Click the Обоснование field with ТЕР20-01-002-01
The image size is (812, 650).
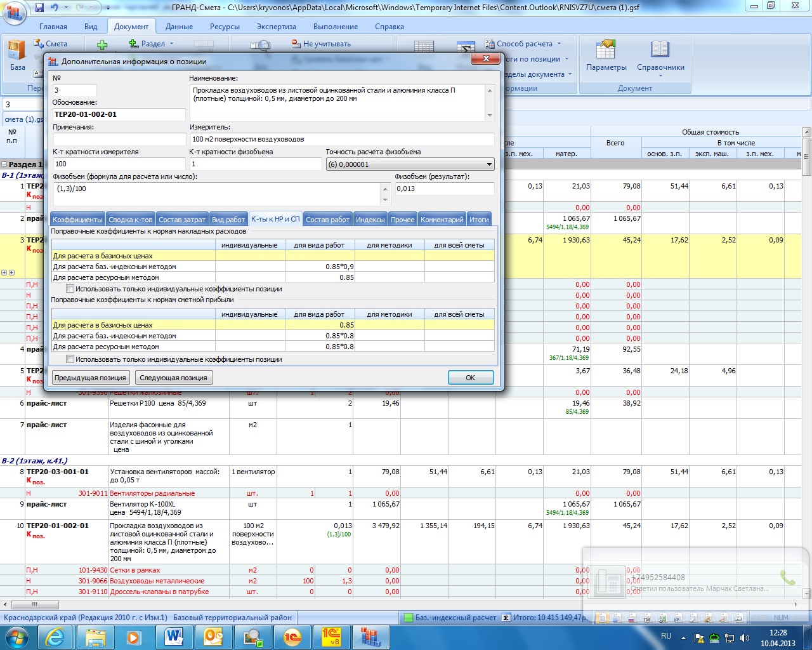pyautogui.click(x=119, y=114)
